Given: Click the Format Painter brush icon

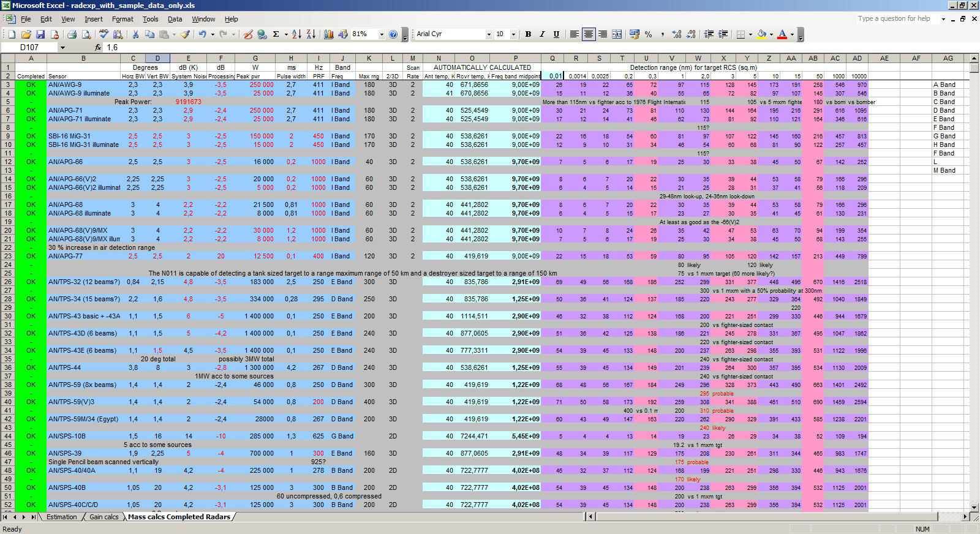Looking at the screenshot, I should [184, 34].
